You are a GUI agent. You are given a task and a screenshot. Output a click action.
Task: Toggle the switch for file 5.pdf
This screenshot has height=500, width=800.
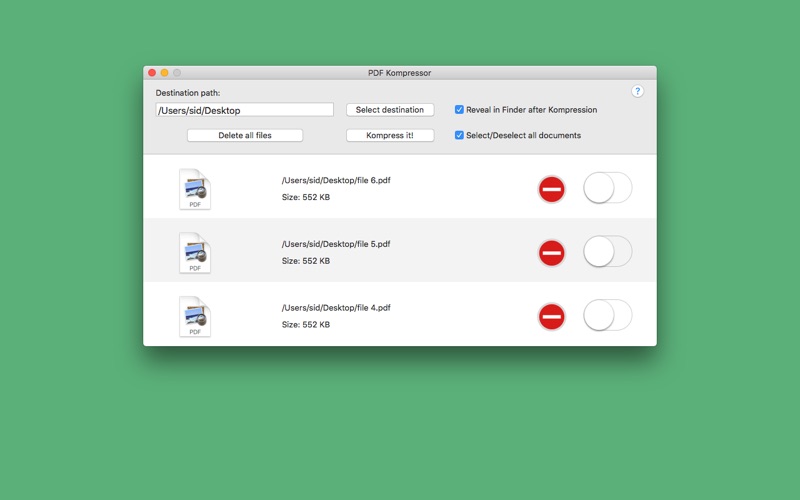[608, 252]
